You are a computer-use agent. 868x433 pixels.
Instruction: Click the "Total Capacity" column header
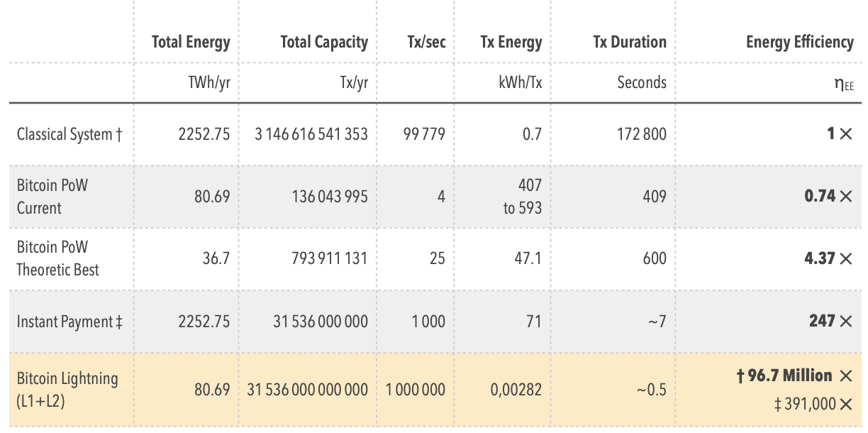[x=324, y=43]
